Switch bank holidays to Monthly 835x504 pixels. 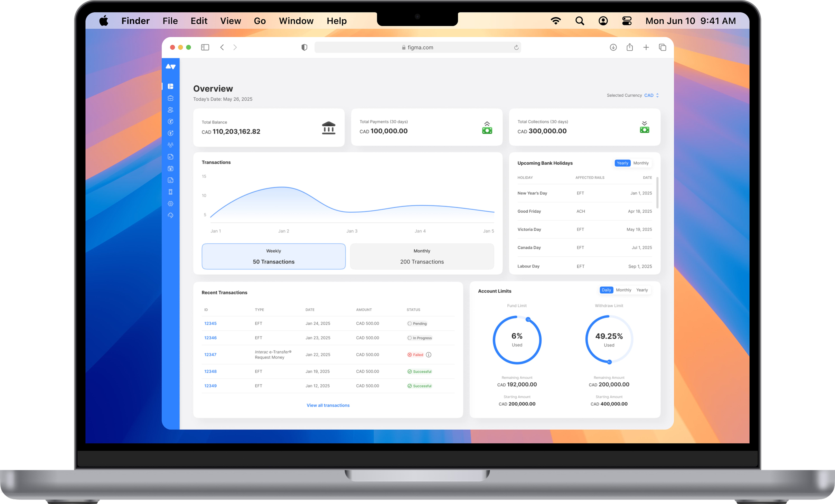point(641,163)
